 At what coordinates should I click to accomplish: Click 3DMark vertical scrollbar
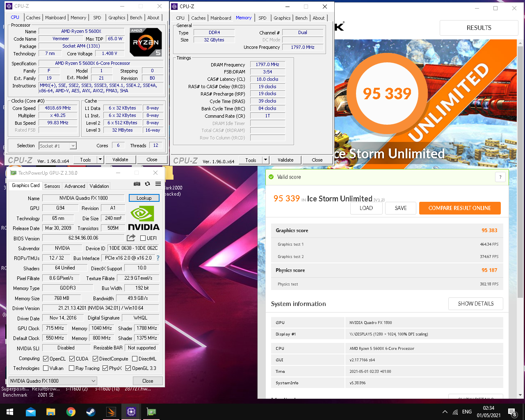pyautogui.click(x=520, y=172)
